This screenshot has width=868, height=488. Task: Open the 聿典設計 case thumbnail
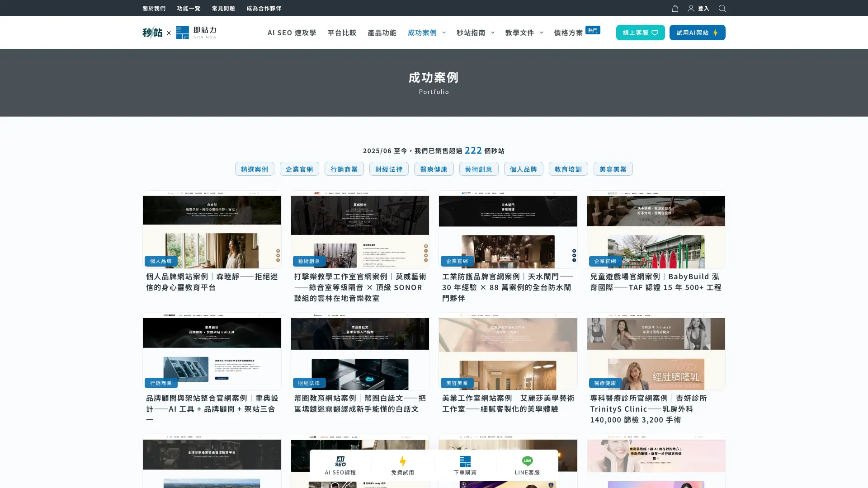(212, 351)
